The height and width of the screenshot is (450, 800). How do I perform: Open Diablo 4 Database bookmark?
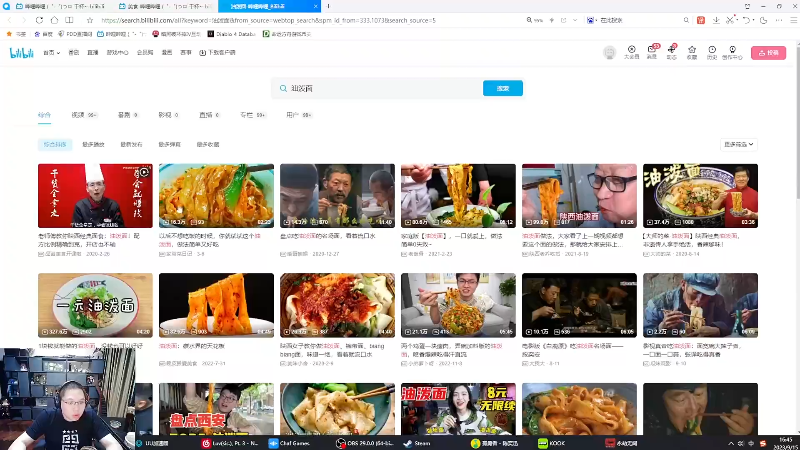click(x=231, y=34)
